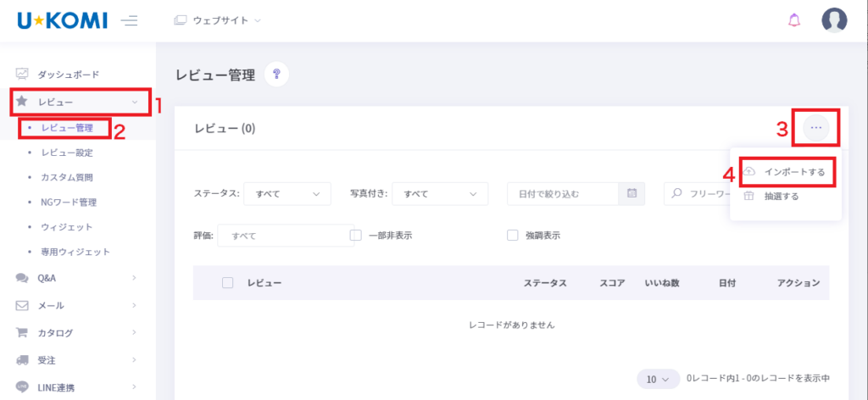This screenshot has height=400, width=868.
Task: Check the 強調表示 checkbox
Action: [512, 236]
